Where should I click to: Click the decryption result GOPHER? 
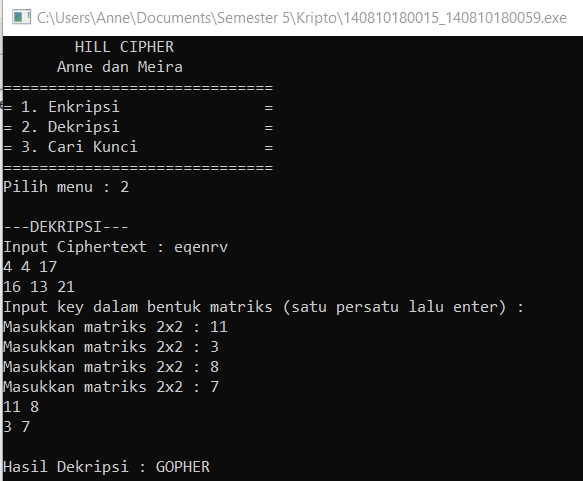pos(183,467)
